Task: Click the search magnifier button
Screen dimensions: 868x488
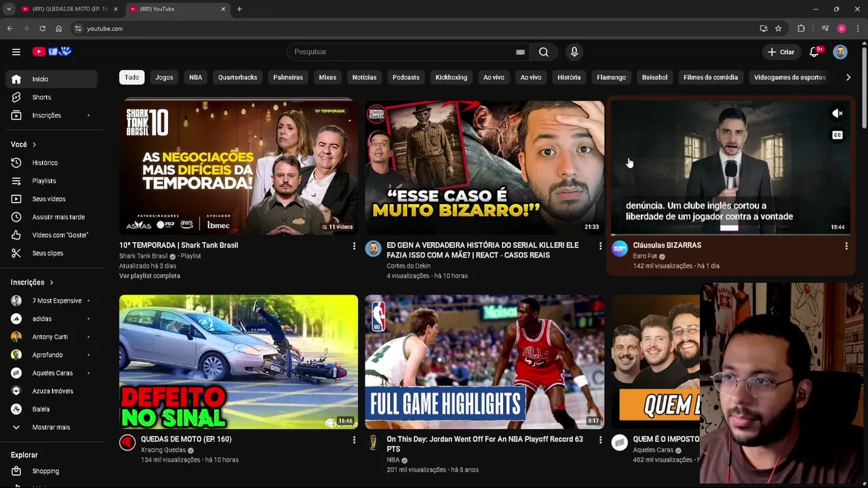Action: pyautogui.click(x=543, y=52)
